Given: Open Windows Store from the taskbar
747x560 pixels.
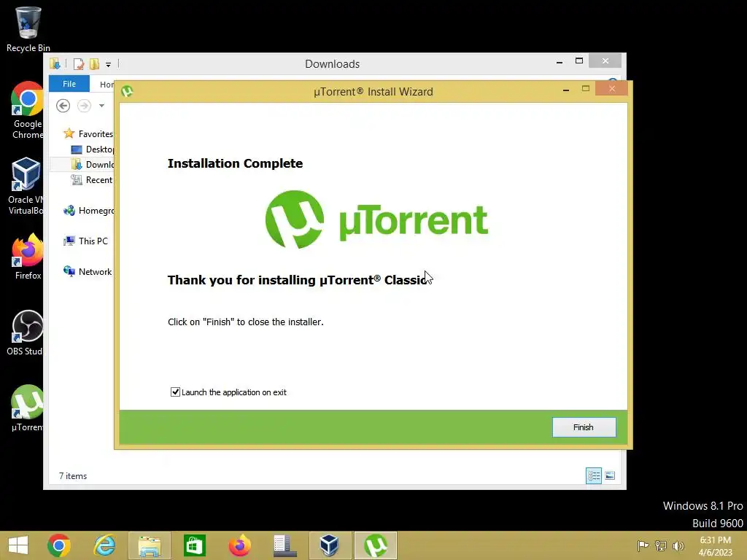Looking at the screenshot, I should [194, 545].
